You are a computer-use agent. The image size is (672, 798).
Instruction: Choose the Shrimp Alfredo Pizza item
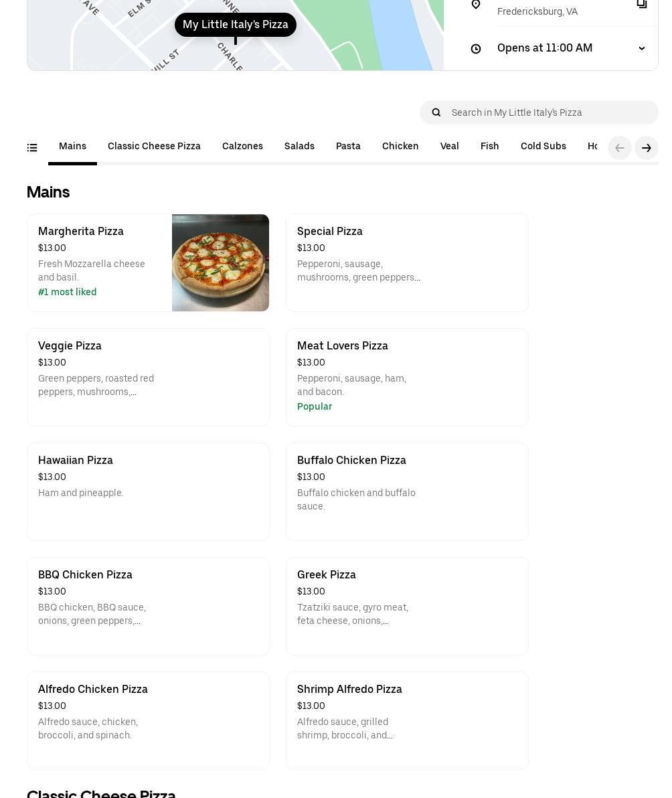pyautogui.click(x=407, y=720)
